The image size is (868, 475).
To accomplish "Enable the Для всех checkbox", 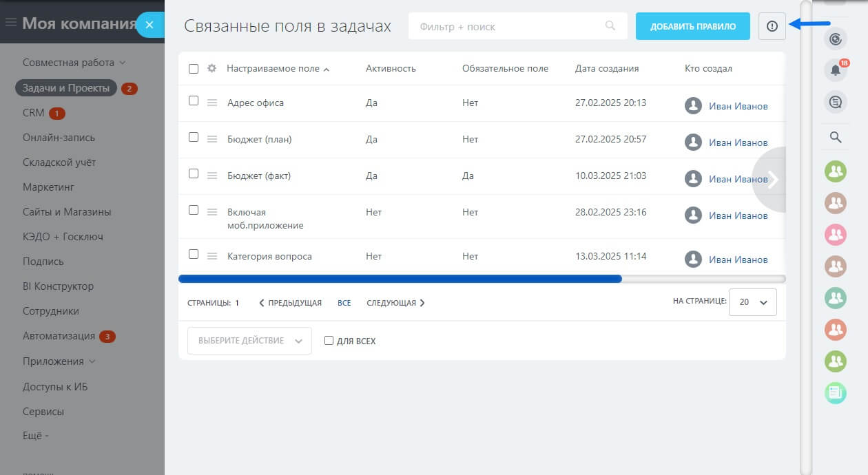I will [x=329, y=341].
